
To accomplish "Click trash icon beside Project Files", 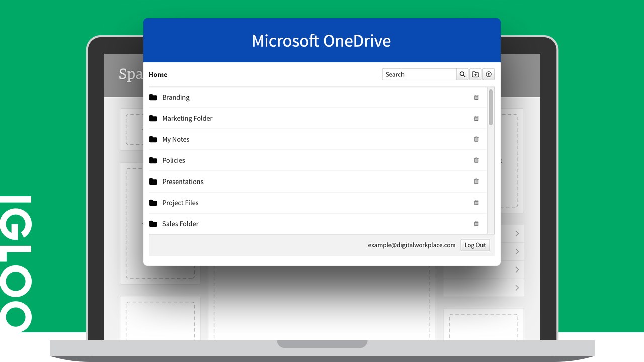I will pos(476,203).
